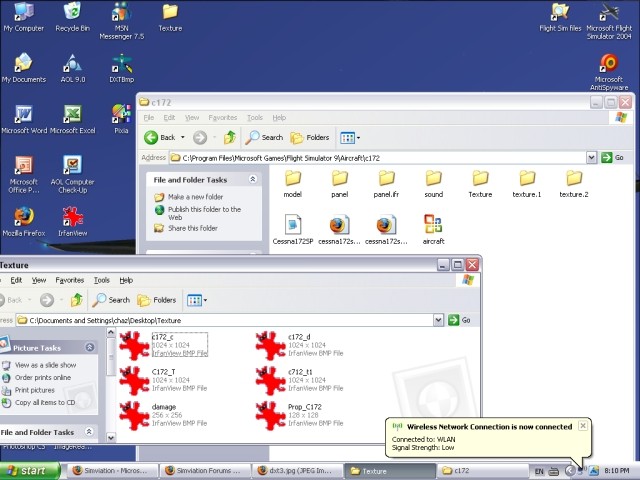Collapse the Picture Tasks panel
The height and width of the screenshot is (480, 640).
(x=89, y=347)
